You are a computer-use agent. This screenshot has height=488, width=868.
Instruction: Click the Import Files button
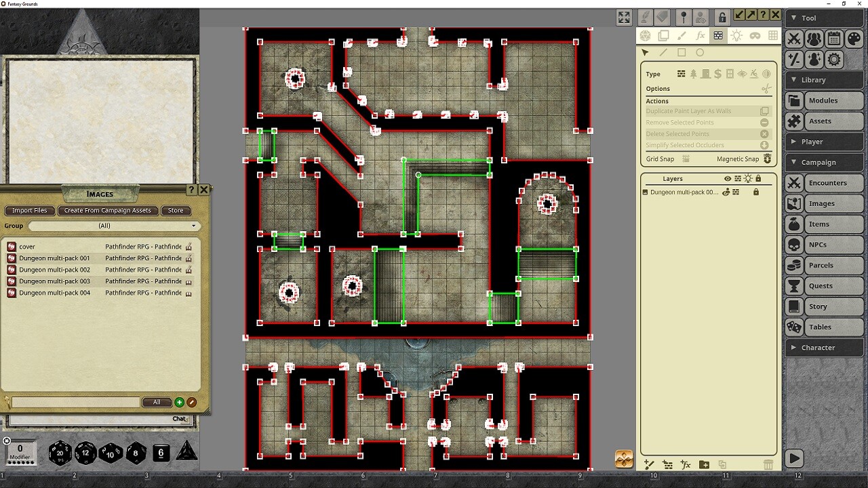pyautogui.click(x=29, y=210)
